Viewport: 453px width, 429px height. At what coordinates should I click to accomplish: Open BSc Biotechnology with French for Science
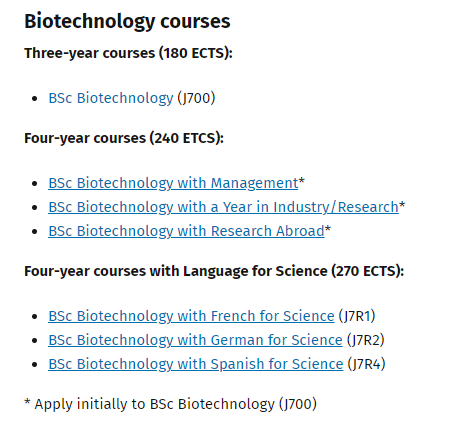pyautogui.click(x=191, y=316)
